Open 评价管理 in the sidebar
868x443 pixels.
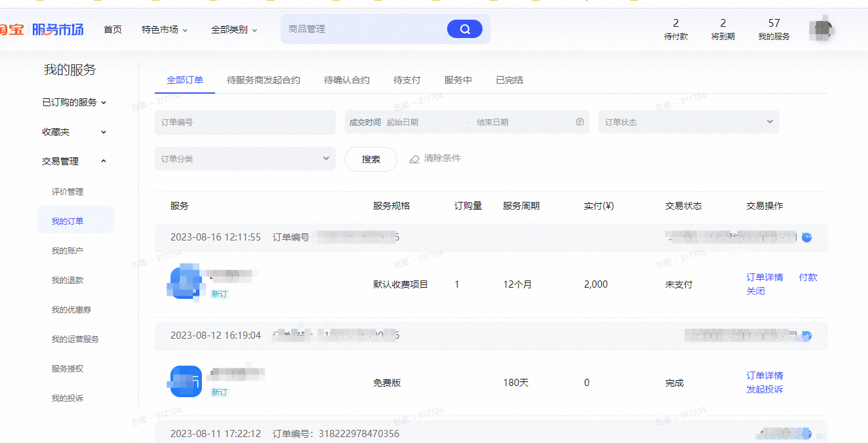click(x=68, y=192)
